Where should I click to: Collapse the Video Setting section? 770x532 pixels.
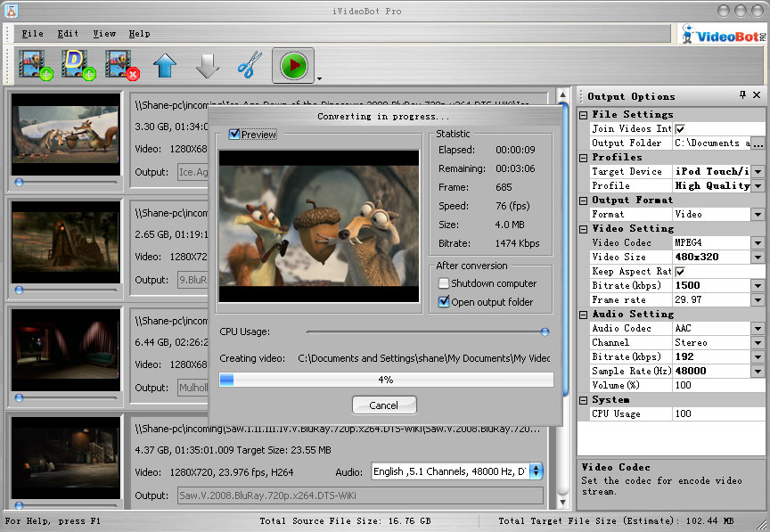tap(583, 229)
